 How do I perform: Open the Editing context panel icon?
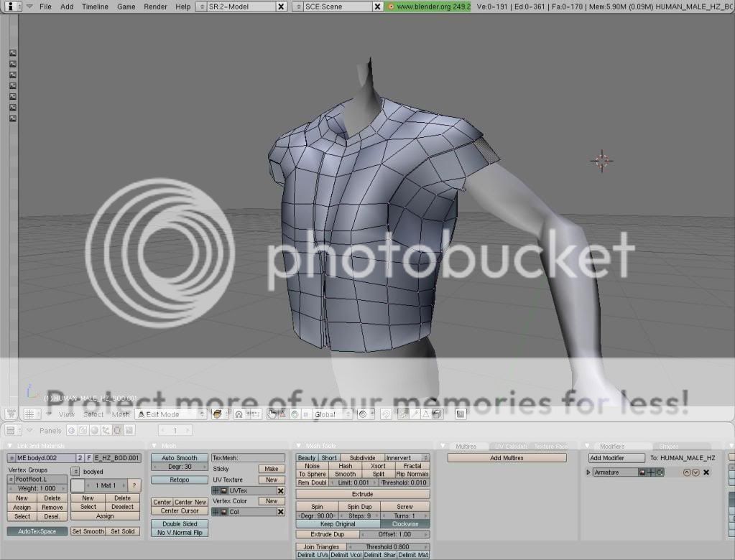(x=116, y=430)
